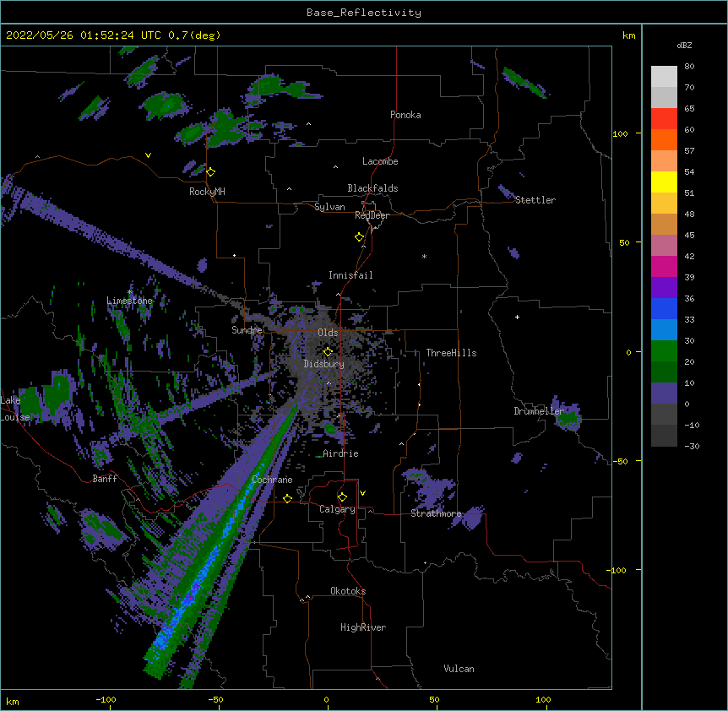The height and width of the screenshot is (711, 728).
Task: Select the yellow diamond marker between Olds and Didsbury
Action: (328, 352)
